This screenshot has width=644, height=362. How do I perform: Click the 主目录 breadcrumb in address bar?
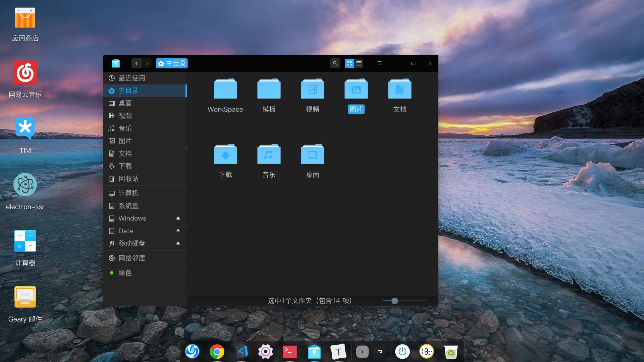click(172, 63)
